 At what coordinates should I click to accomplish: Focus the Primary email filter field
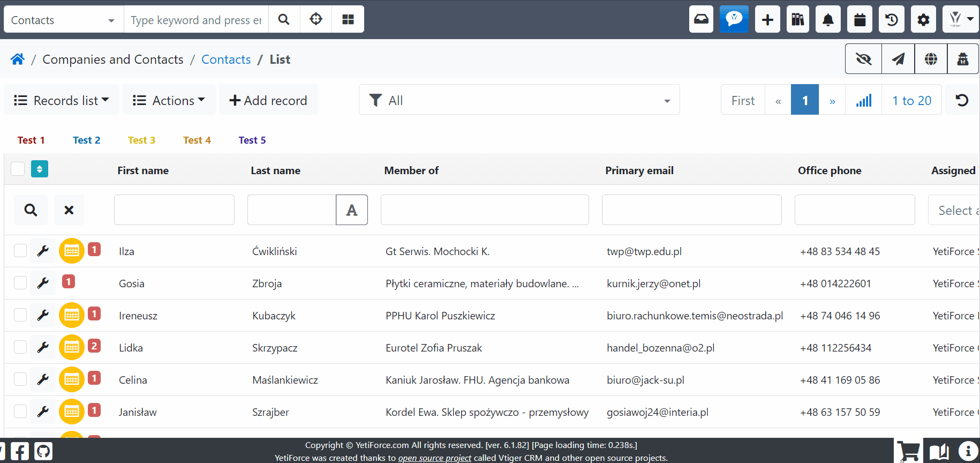click(x=691, y=210)
